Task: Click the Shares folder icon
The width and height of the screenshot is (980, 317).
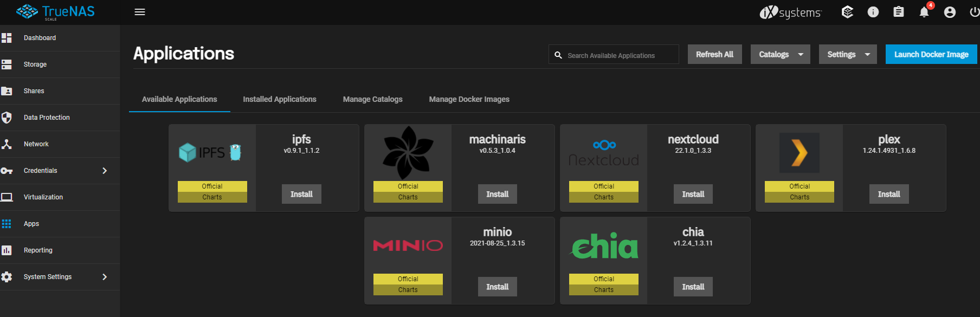Action: coord(7,91)
